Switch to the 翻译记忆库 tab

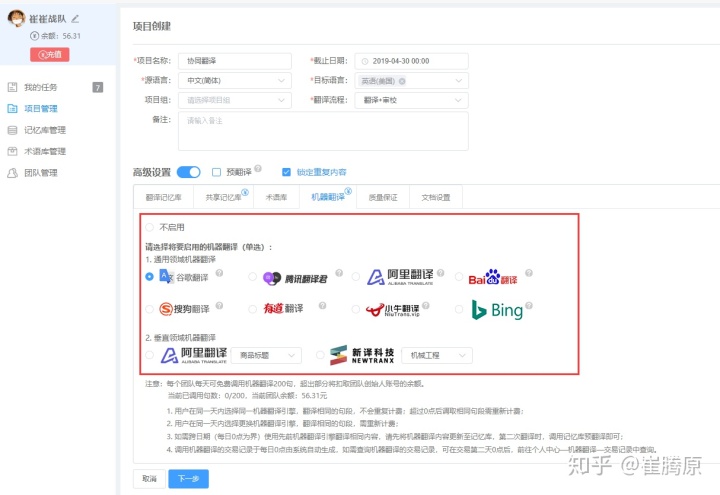pos(163,197)
